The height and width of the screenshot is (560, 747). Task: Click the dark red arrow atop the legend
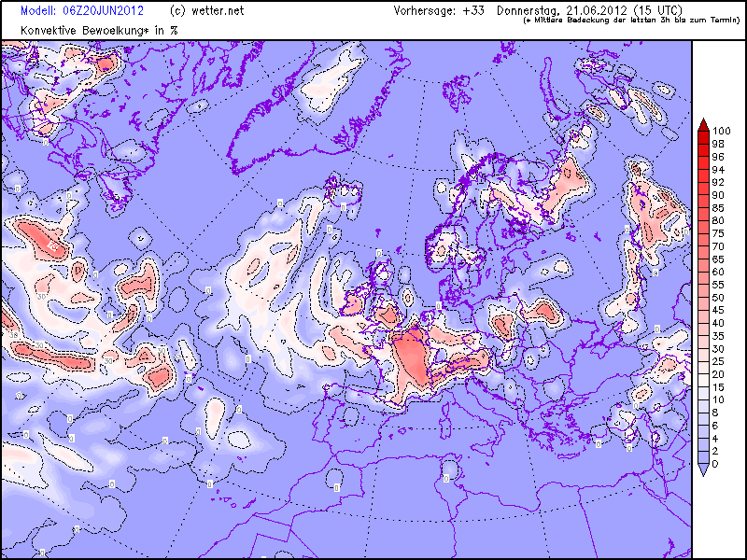[x=703, y=125]
